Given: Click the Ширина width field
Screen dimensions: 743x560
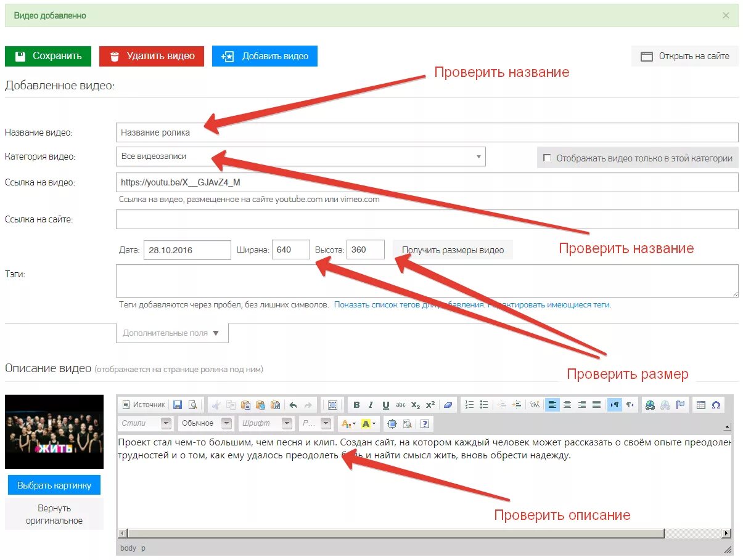Looking at the screenshot, I should pyautogui.click(x=291, y=250).
